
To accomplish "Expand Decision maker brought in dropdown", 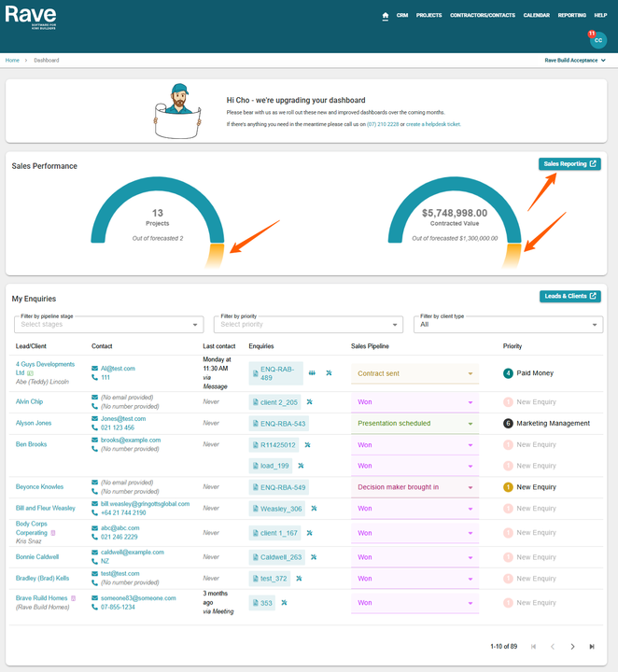I will click(414, 487).
